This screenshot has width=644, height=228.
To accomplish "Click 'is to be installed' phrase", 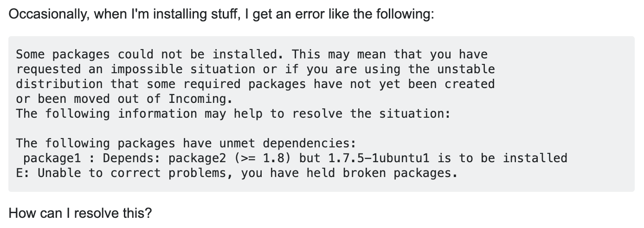I will point(502,158).
